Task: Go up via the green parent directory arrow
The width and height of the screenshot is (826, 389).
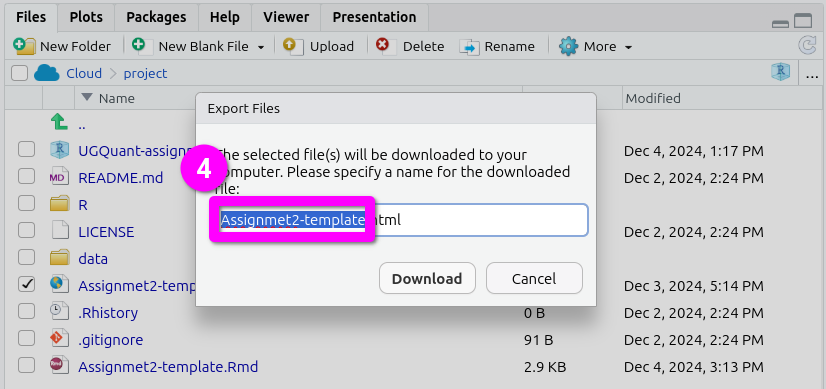Action: (60, 123)
